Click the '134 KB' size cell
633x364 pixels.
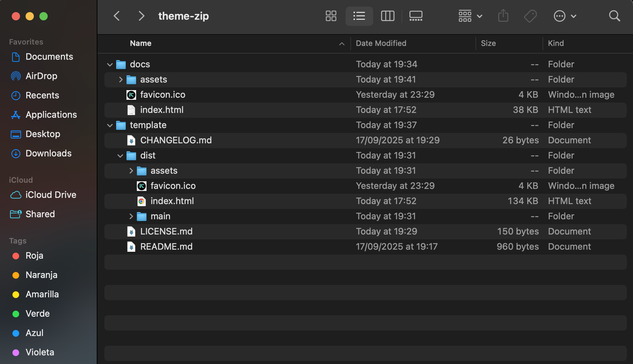[x=523, y=201]
